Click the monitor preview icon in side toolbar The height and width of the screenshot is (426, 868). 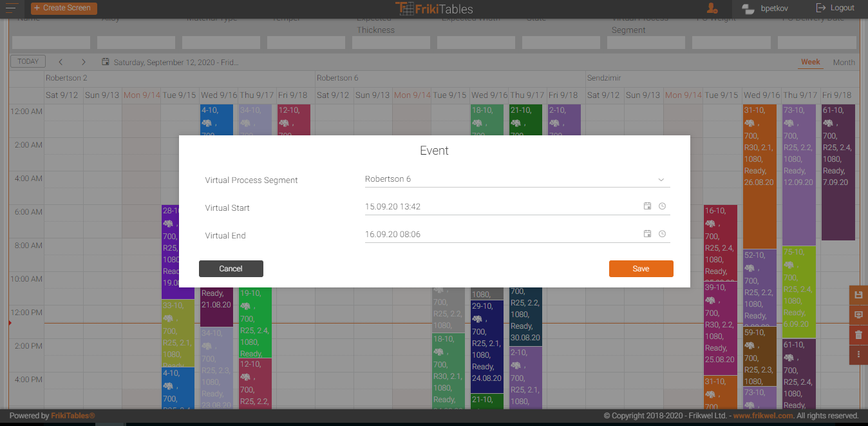click(858, 315)
